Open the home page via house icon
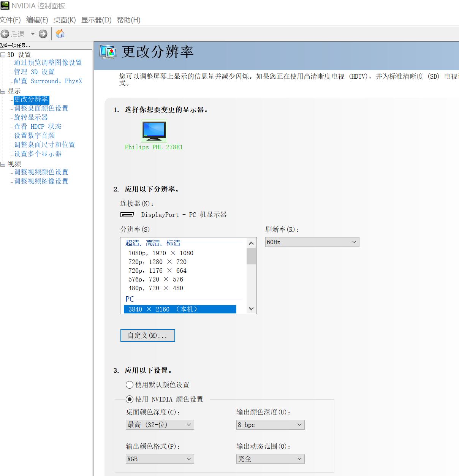 (60, 33)
